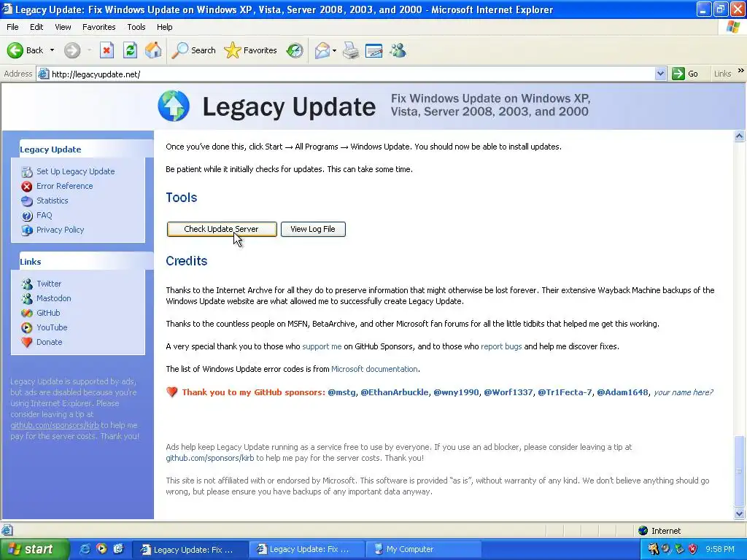747x560 pixels.
Task: Click the 'your name here?' link
Action: [x=683, y=392]
